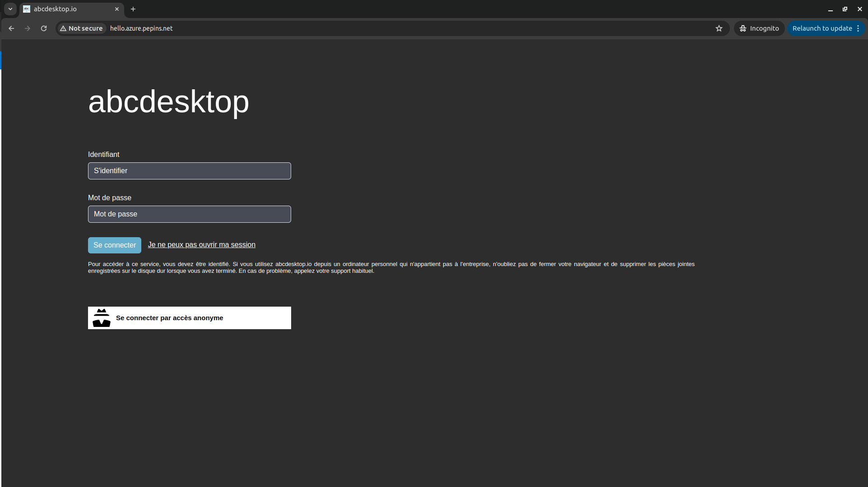Click the address bar URL
Image resolution: width=868 pixels, height=487 pixels.
click(141, 28)
